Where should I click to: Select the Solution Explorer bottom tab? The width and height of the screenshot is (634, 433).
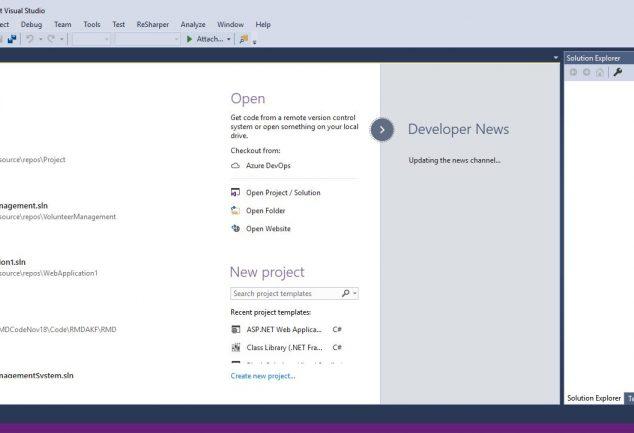tap(594, 398)
